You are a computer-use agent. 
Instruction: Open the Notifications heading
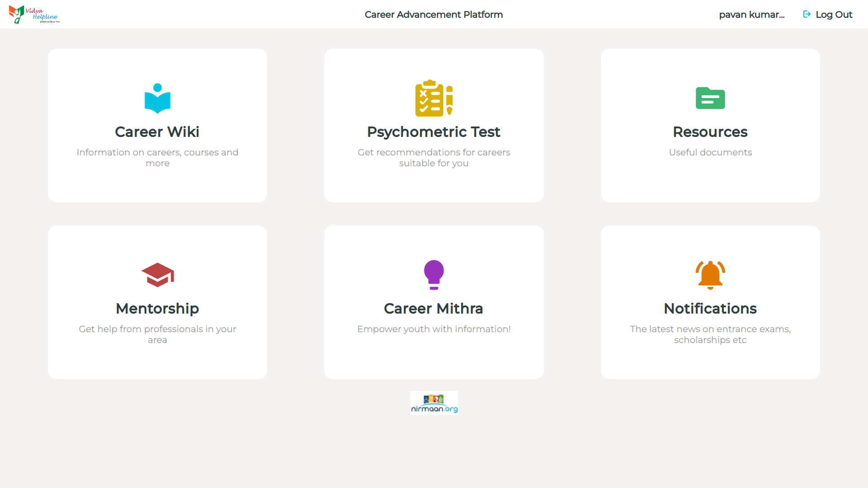coord(710,309)
